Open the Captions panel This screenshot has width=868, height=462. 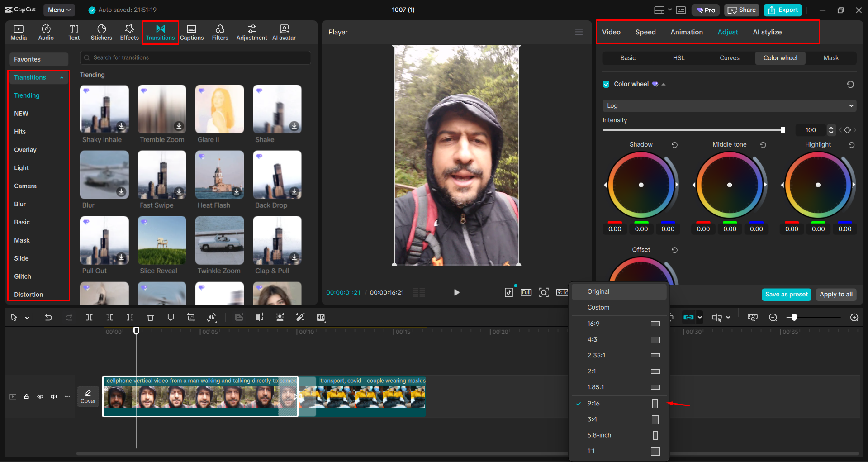coord(192,32)
